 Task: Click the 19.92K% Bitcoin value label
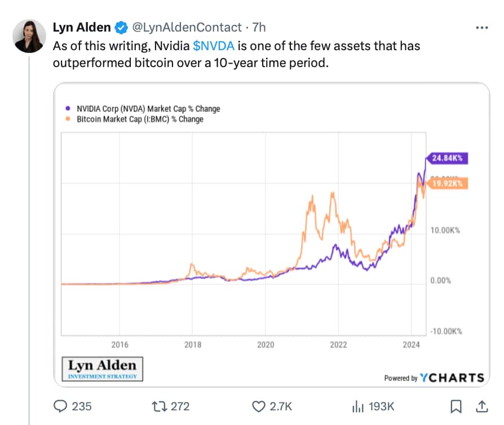(448, 184)
